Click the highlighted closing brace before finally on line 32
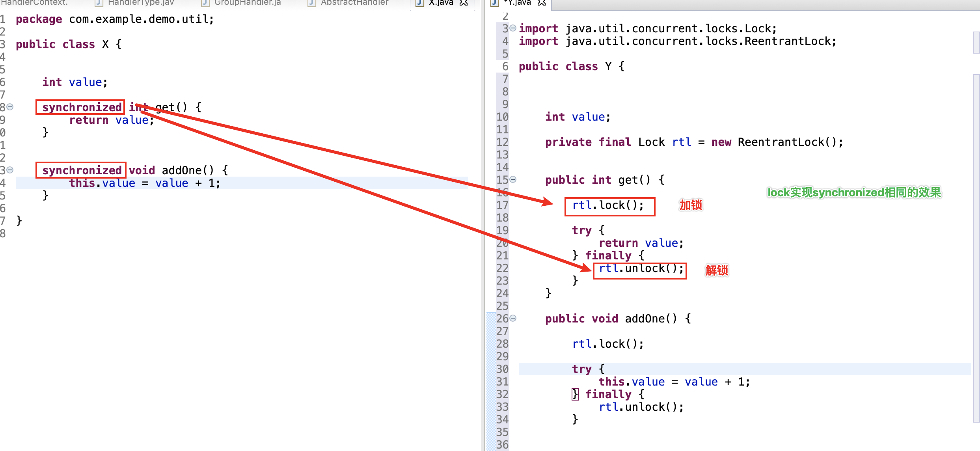 pyautogui.click(x=575, y=394)
